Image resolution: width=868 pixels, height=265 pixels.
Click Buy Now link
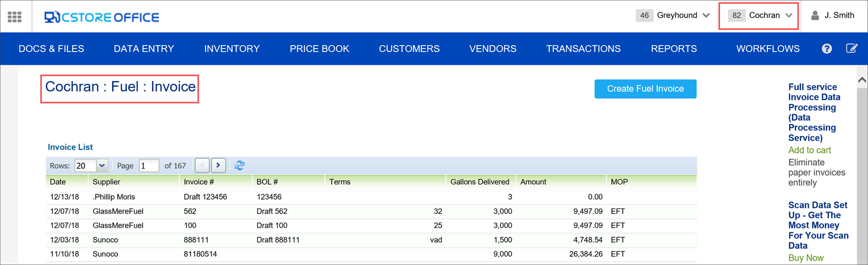(806, 258)
